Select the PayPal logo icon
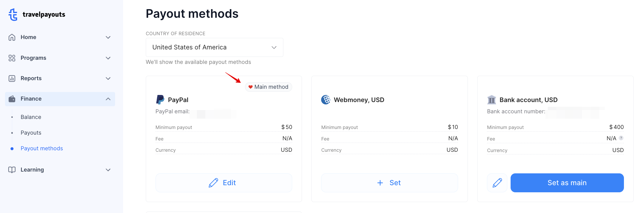This screenshot has width=644, height=213. click(160, 100)
